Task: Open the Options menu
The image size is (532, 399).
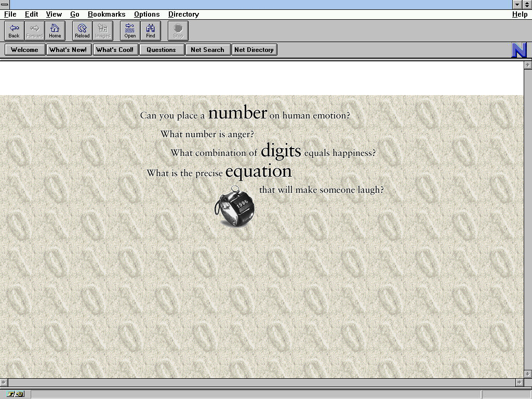Action: pos(147,14)
